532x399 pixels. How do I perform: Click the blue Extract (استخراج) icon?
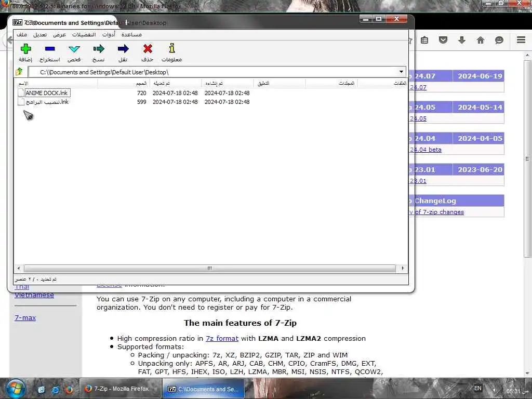tap(50, 49)
